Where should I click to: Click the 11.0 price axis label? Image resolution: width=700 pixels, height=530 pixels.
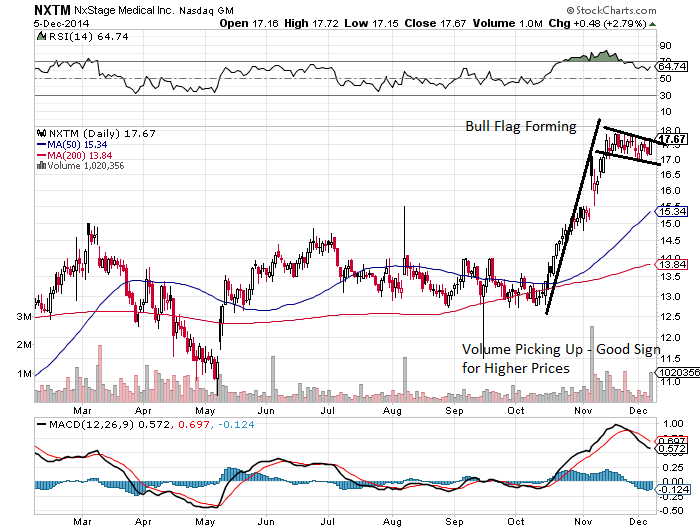[x=671, y=382]
